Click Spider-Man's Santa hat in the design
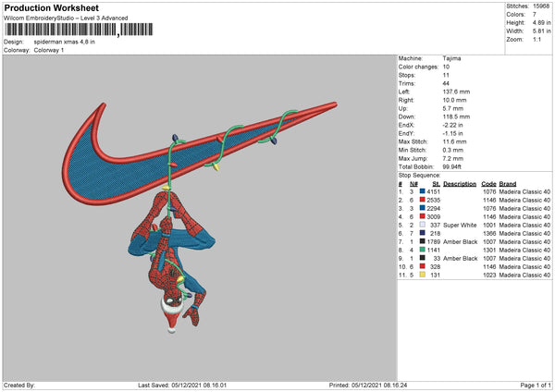This screenshot has height=392, width=555. [172, 315]
